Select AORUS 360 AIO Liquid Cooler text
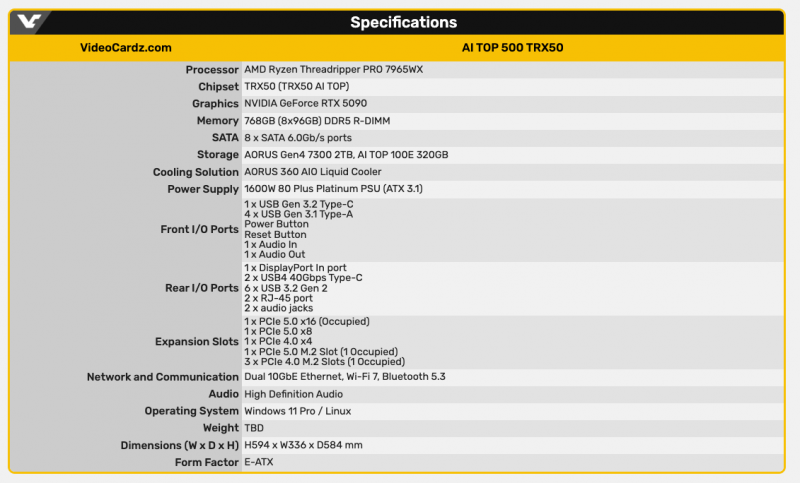This screenshot has height=483, width=800. pos(312,172)
